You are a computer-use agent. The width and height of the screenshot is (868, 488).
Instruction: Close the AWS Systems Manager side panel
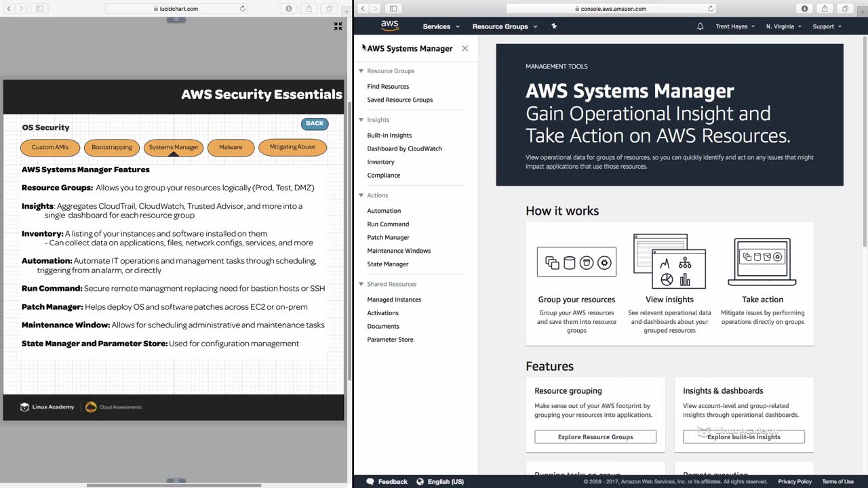[465, 48]
